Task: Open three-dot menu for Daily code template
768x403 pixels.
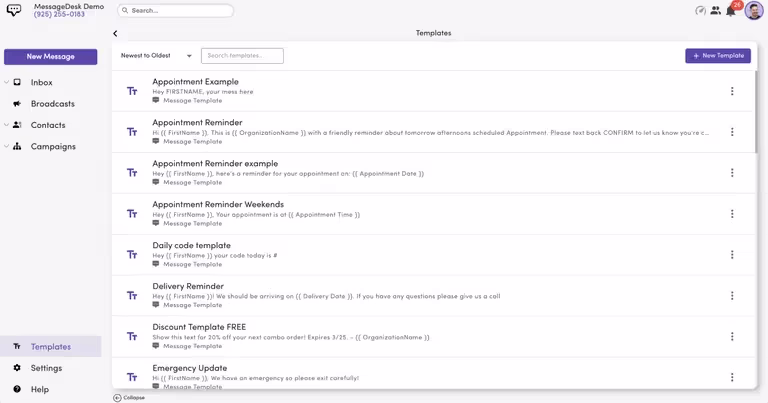Action: click(732, 255)
